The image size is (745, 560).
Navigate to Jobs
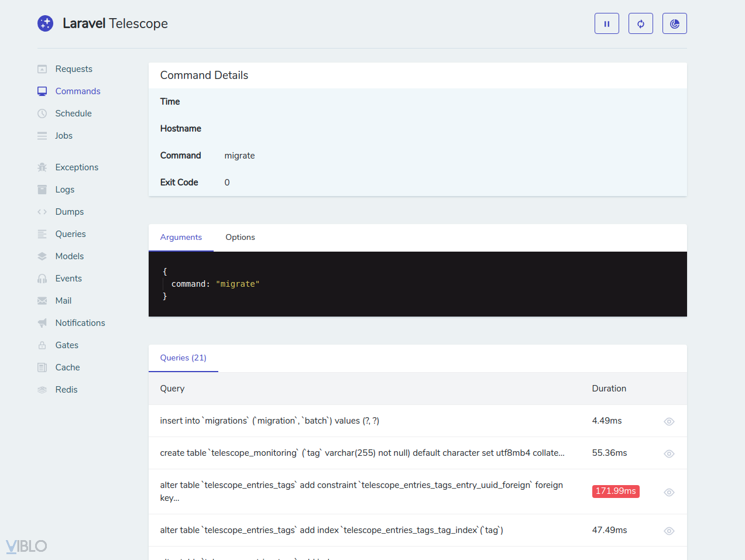[64, 136]
